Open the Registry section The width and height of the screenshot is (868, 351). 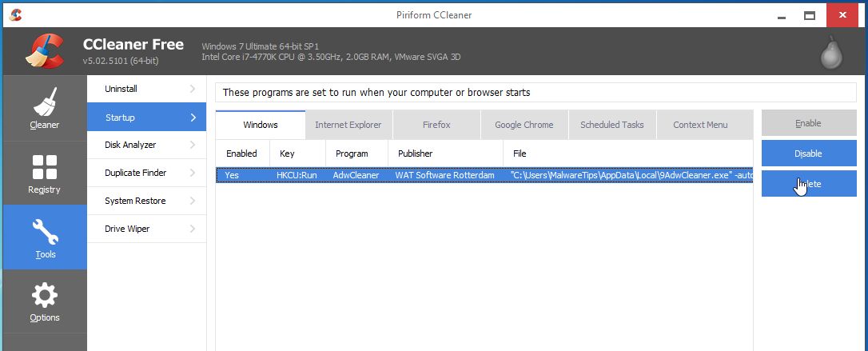coord(44,173)
